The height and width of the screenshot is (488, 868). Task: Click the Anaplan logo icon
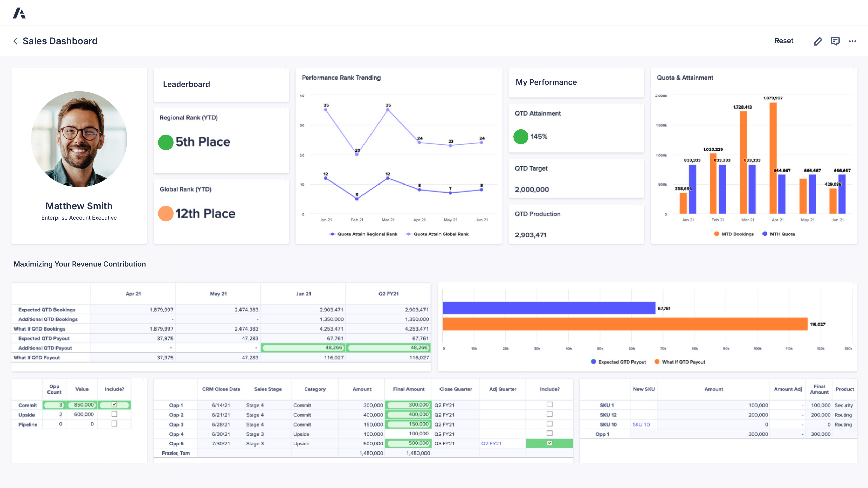tap(19, 13)
